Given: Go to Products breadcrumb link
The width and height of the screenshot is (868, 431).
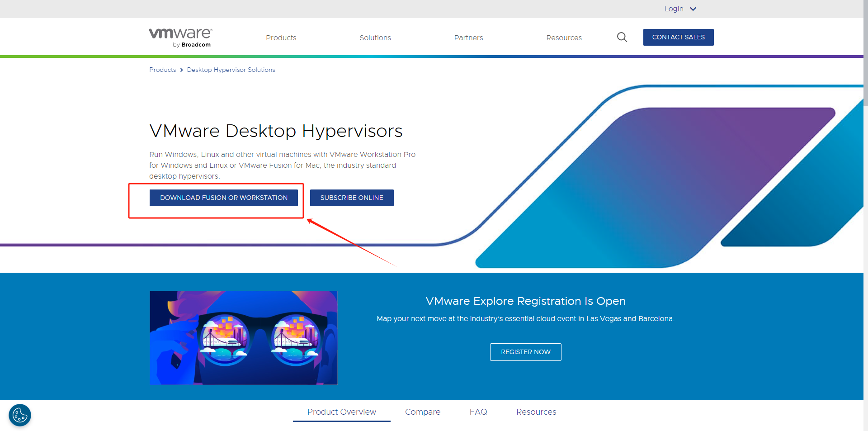Looking at the screenshot, I should point(163,70).
